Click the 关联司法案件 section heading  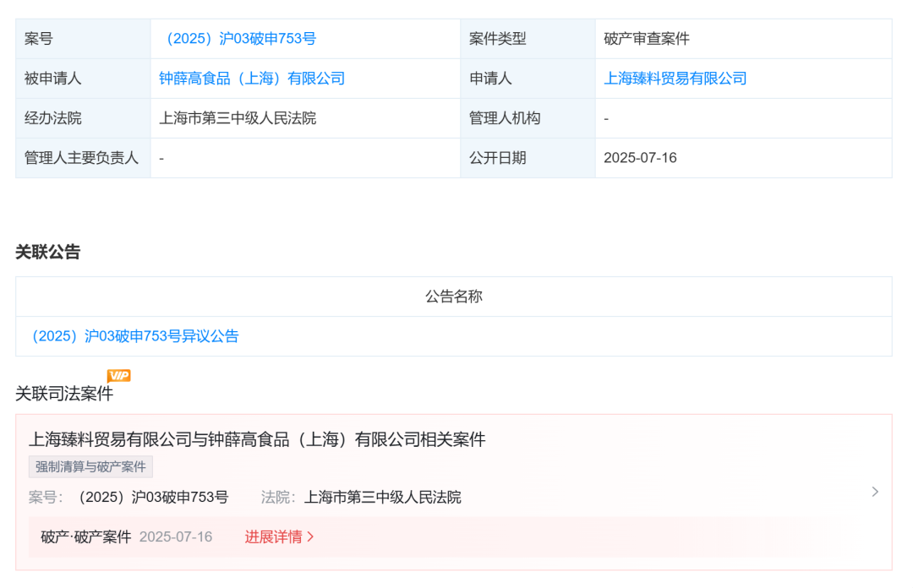coord(64,394)
